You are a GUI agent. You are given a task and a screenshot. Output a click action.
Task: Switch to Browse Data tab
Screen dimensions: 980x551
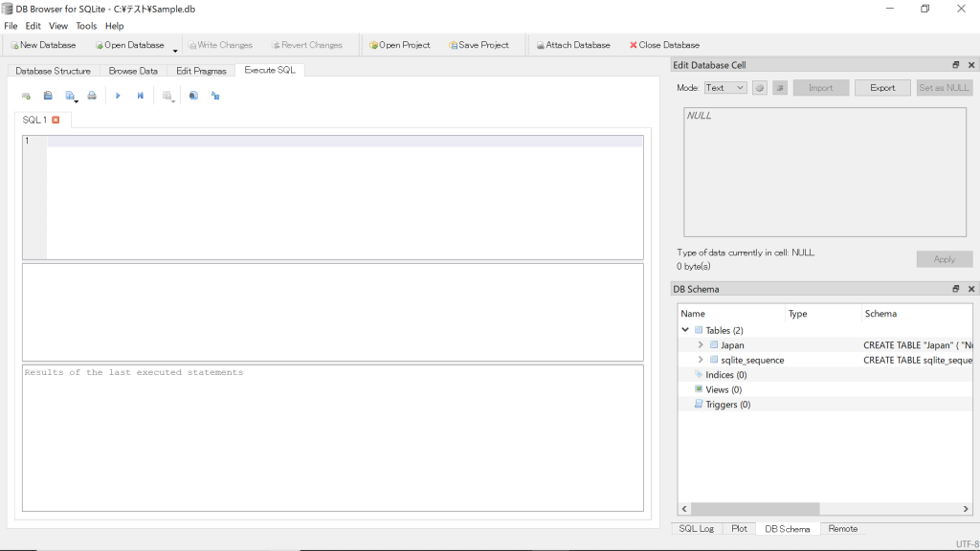tap(133, 71)
